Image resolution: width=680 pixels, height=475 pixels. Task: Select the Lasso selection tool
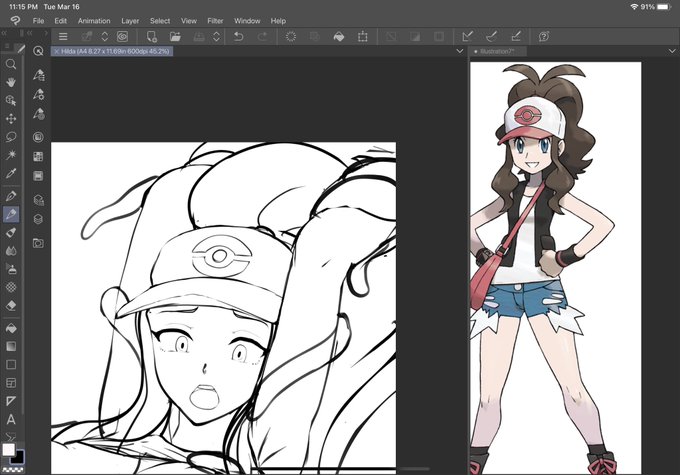[x=11, y=137]
